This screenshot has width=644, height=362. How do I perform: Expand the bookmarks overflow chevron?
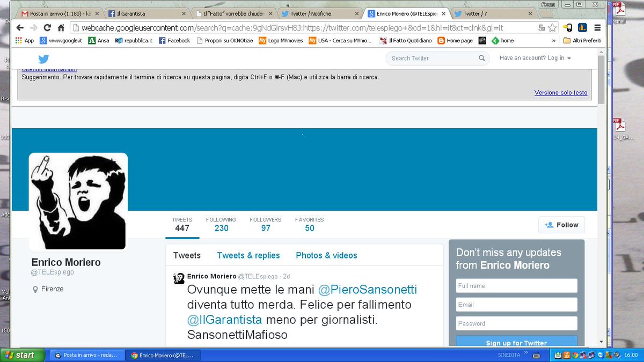[x=554, y=40]
